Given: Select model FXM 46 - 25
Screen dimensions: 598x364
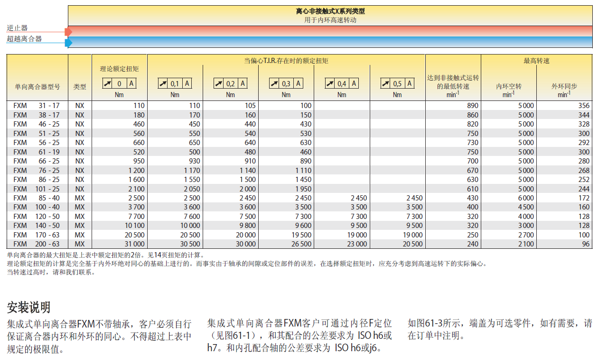Looking at the screenshot, I should [x=37, y=124].
